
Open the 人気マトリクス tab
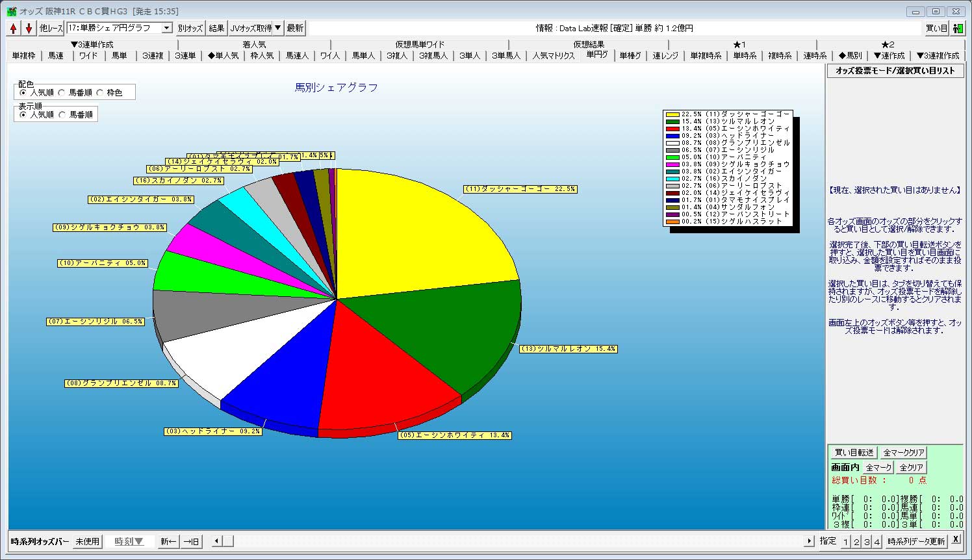[x=554, y=56]
